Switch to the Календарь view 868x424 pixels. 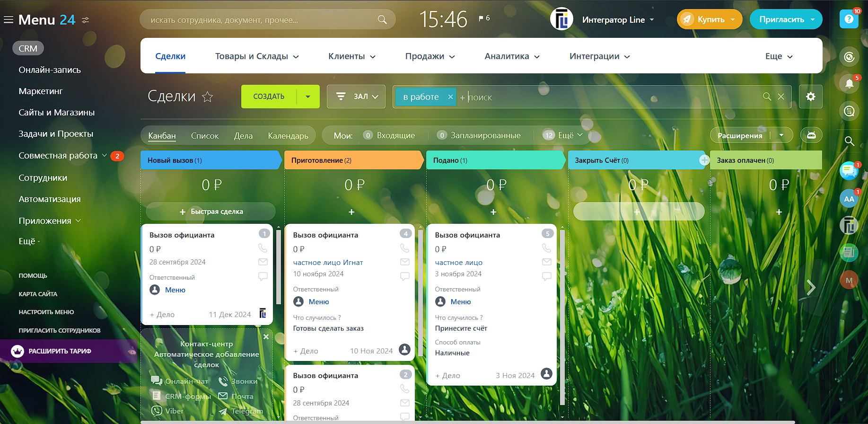click(x=288, y=136)
